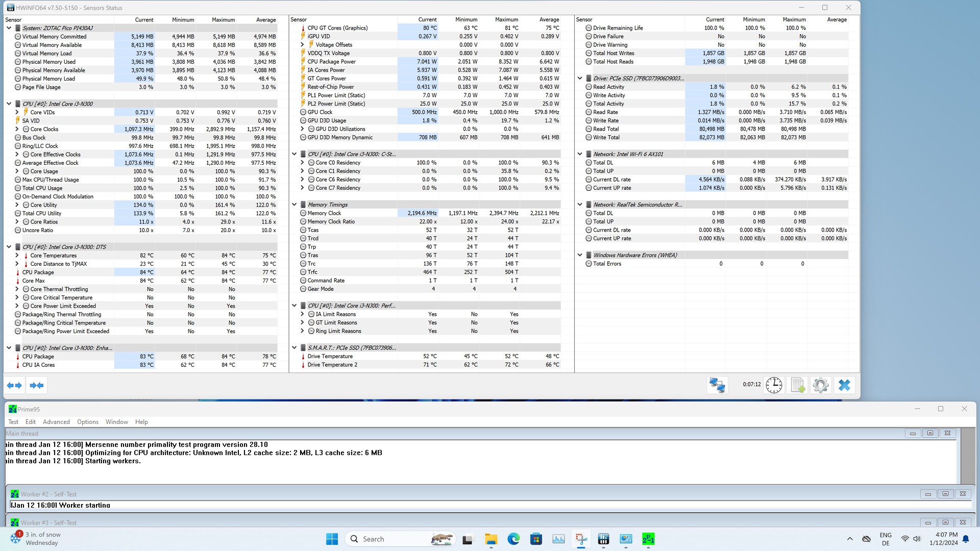The image size is (980, 551).
Task: Click the shrink columns arrows button
Action: coord(36,385)
